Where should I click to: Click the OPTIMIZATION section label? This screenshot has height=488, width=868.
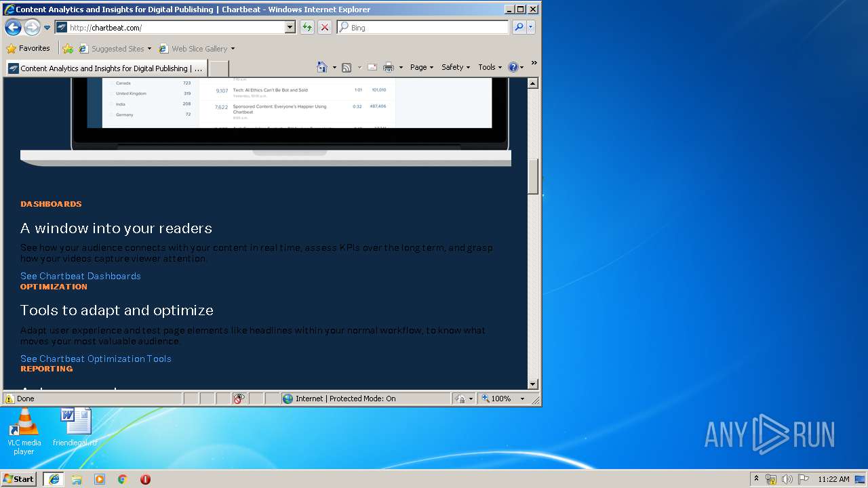coord(54,287)
